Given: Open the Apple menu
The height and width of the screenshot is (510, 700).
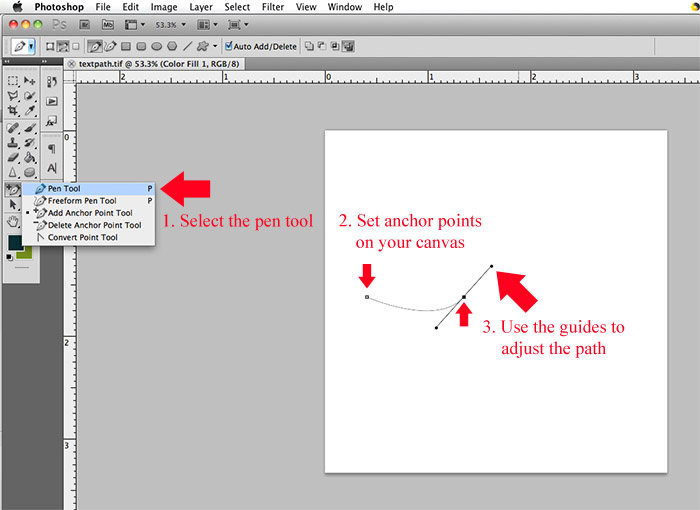Looking at the screenshot, I should click(x=17, y=7).
